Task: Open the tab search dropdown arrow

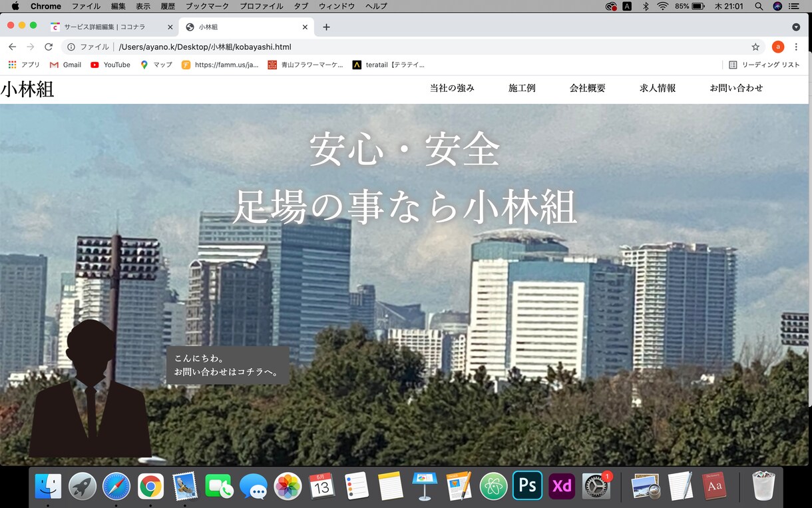Action: click(796, 27)
